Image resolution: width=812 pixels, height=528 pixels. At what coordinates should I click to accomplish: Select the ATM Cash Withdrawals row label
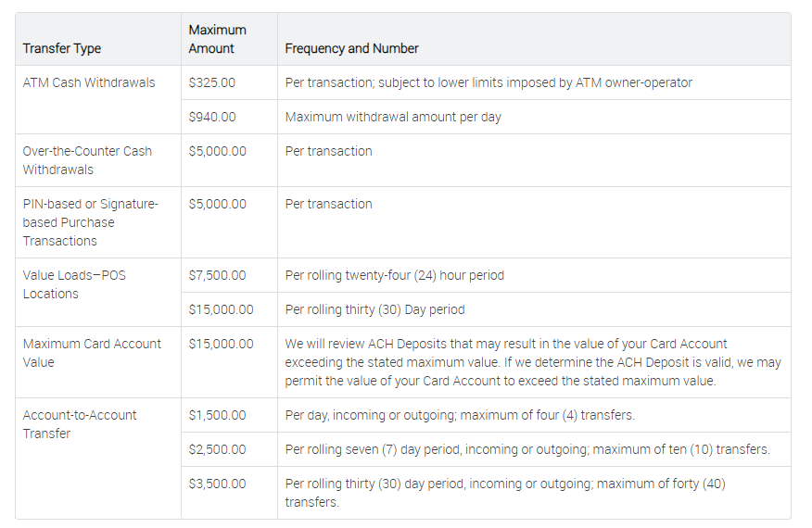click(89, 82)
